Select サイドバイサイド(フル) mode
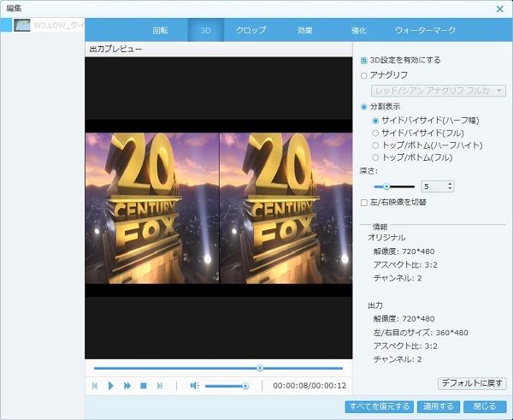Image resolution: width=513 pixels, height=420 pixels. (375, 133)
